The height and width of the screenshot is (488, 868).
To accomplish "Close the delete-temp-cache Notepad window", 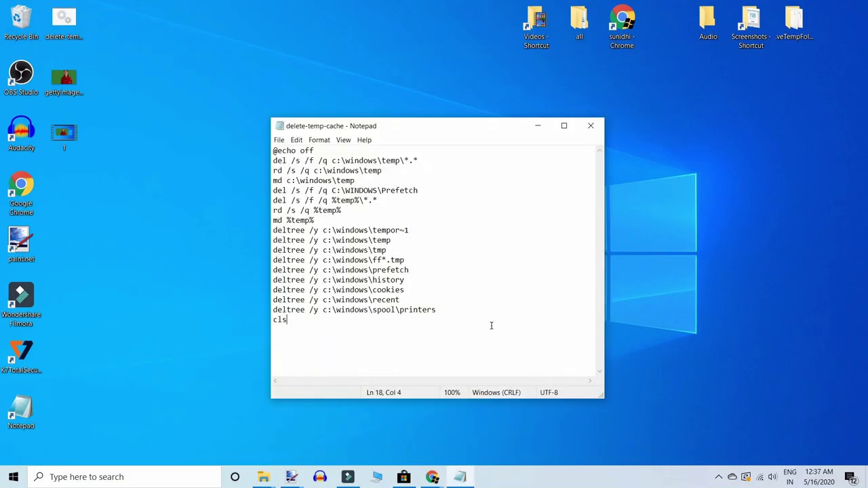I will (591, 125).
